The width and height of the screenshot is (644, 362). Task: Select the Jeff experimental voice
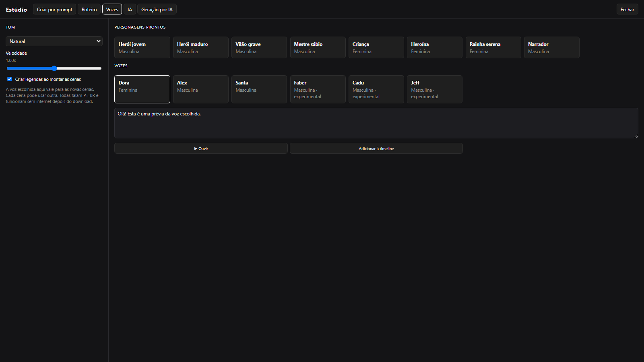(435, 89)
